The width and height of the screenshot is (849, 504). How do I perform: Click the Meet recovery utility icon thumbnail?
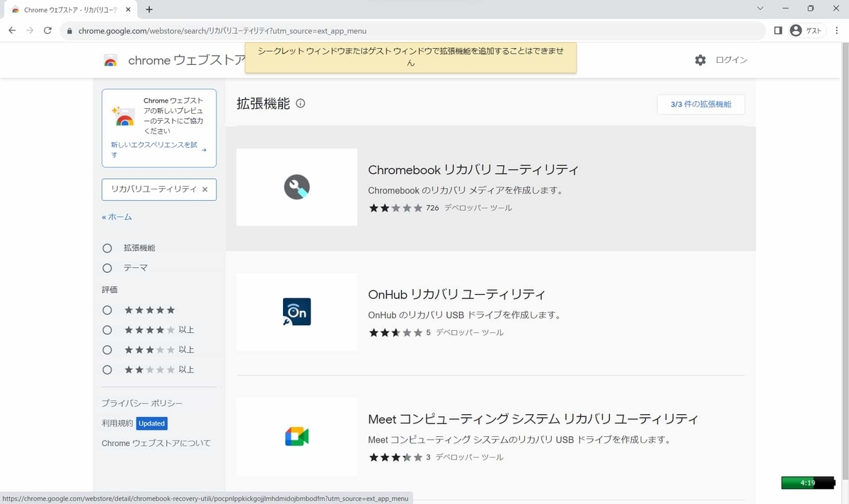coord(296,436)
